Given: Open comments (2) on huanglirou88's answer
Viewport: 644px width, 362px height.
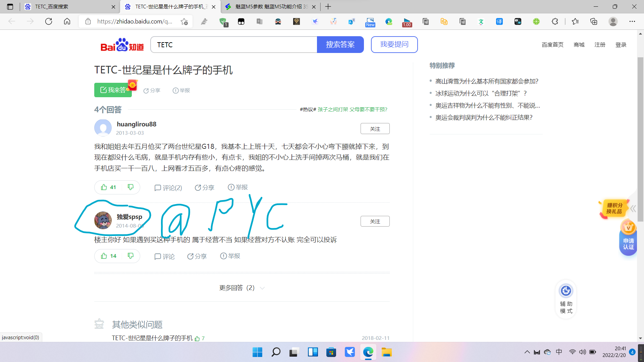Looking at the screenshot, I should 168,188.
